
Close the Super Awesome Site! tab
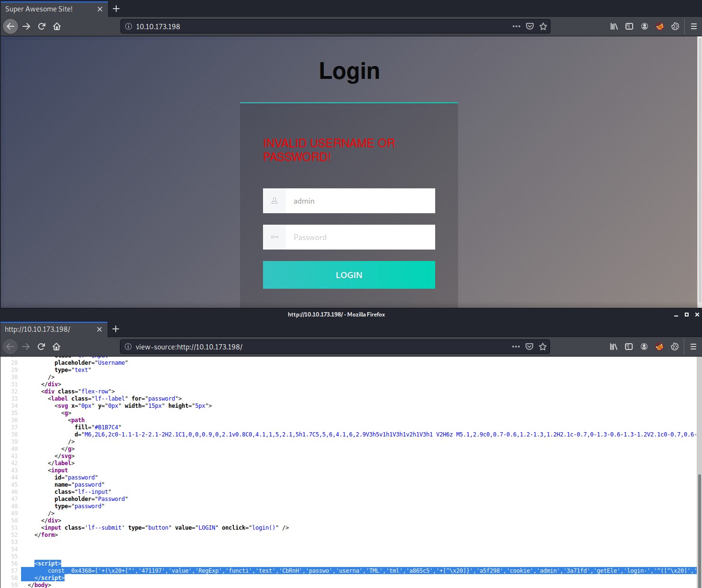(x=100, y=9)
